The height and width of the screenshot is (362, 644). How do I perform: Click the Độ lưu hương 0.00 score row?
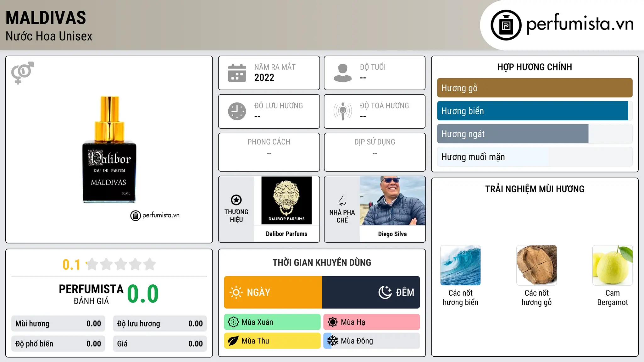[x=160, y=324]
